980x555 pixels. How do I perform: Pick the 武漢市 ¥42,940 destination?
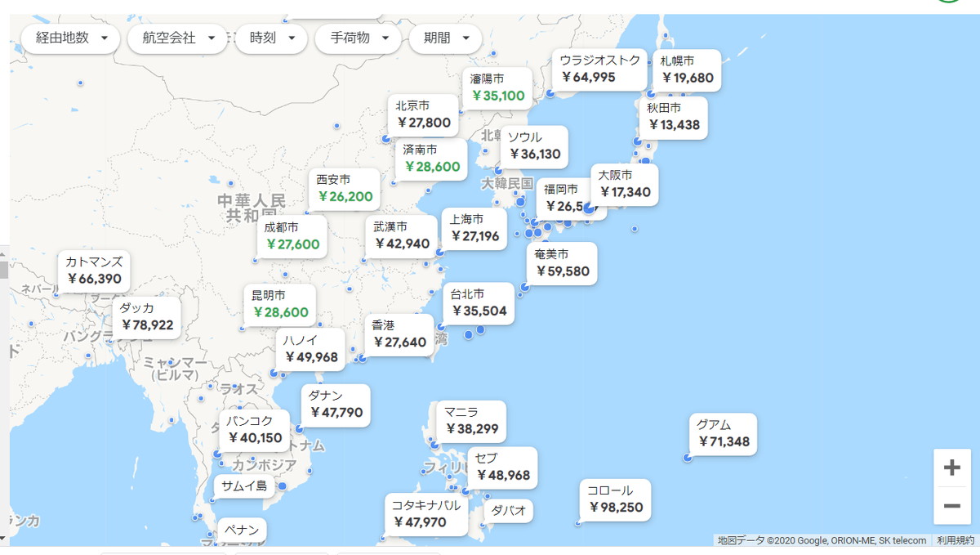tap(401, 236)
